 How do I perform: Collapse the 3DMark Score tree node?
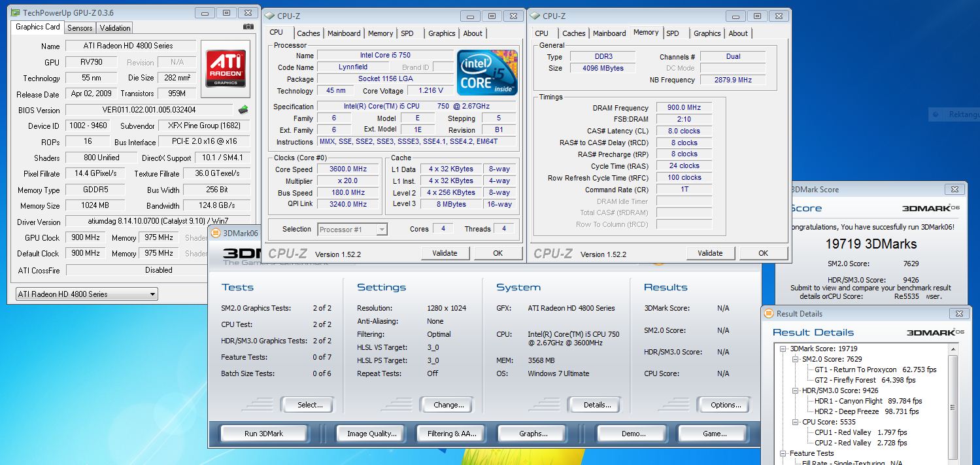[x=785, y=349]
